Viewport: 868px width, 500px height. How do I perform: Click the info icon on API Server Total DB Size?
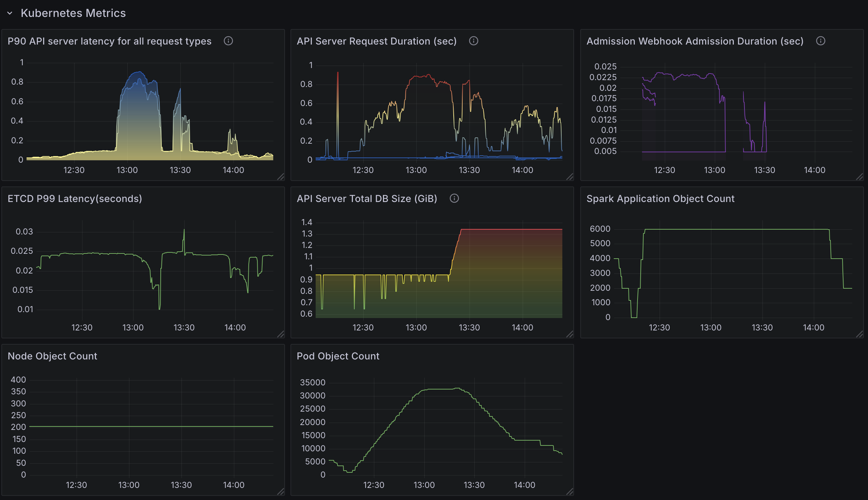(x=454, y=198)
